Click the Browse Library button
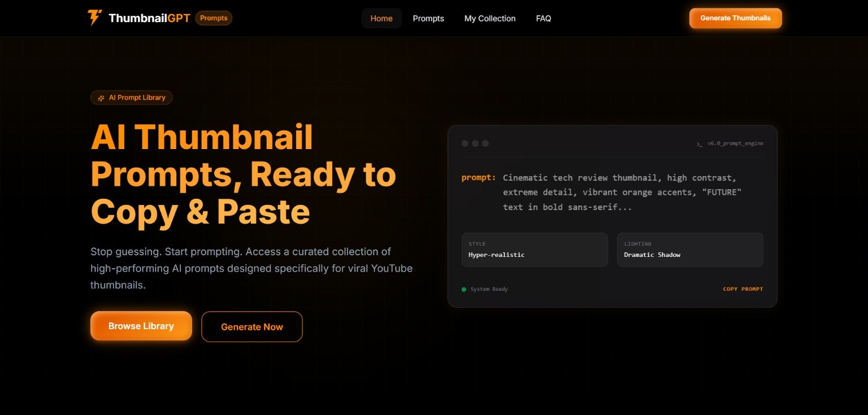The image size is (868, 415). [141, 326]
